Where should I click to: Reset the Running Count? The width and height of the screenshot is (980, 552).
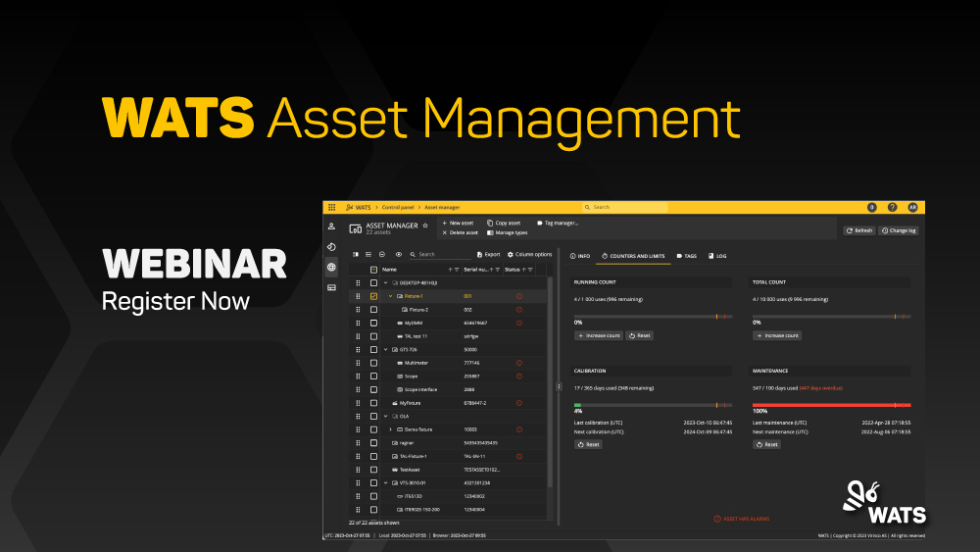pyautogui.click(x=639, y=335)
